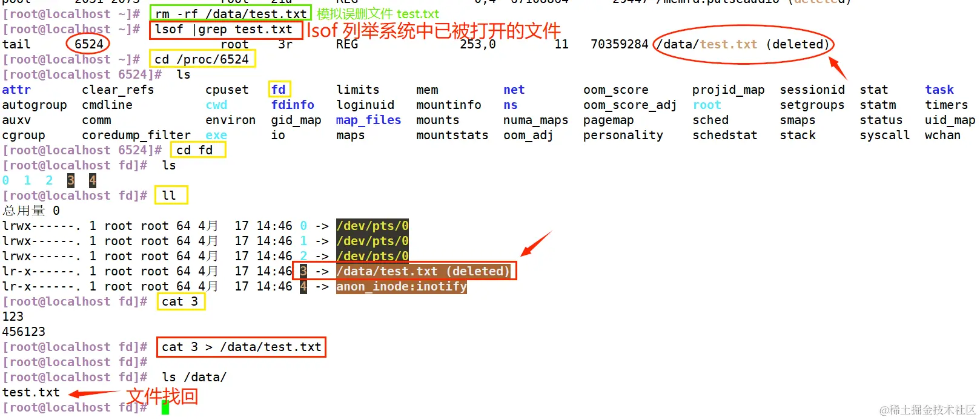The width and height of the screenshot is (980, 420).
Task: Click the 'cgroup' entry
Action: pos(24,135)
